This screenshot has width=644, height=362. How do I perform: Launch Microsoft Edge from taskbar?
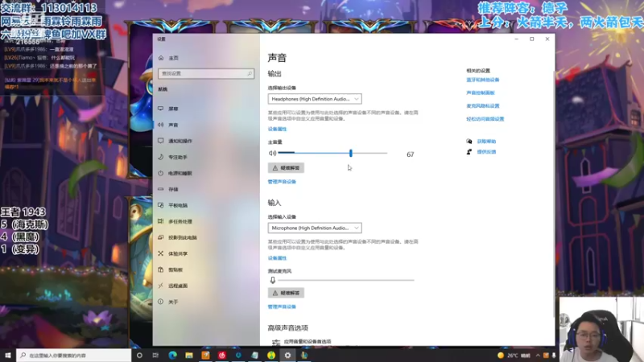tap(172, 356)
